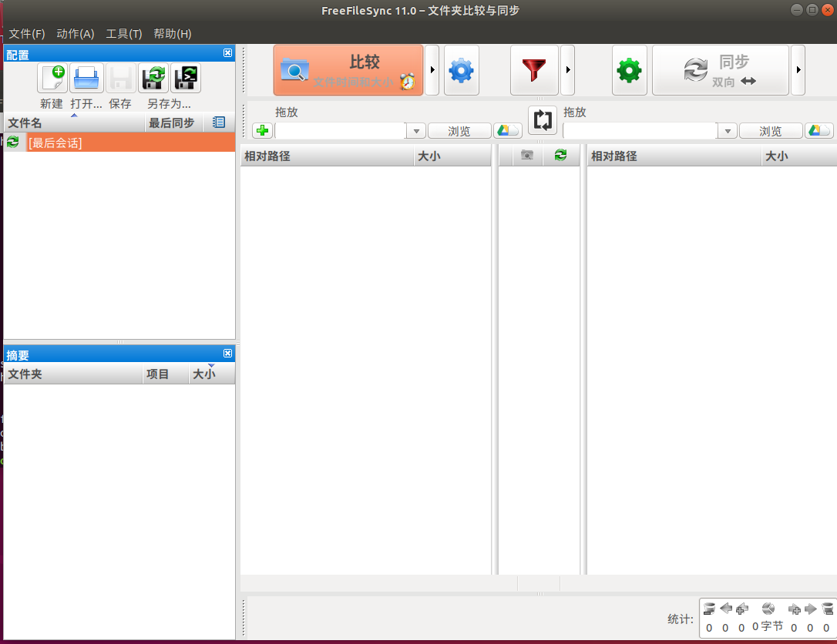Sort the summary by 大小 column
The image size is (837, 644).
point(212,374)
